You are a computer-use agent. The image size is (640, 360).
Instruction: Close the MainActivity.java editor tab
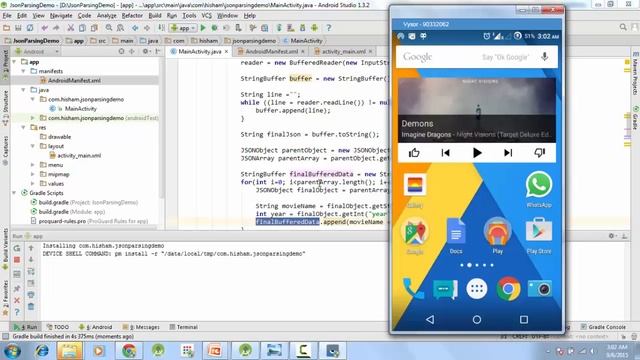point(227,51)
